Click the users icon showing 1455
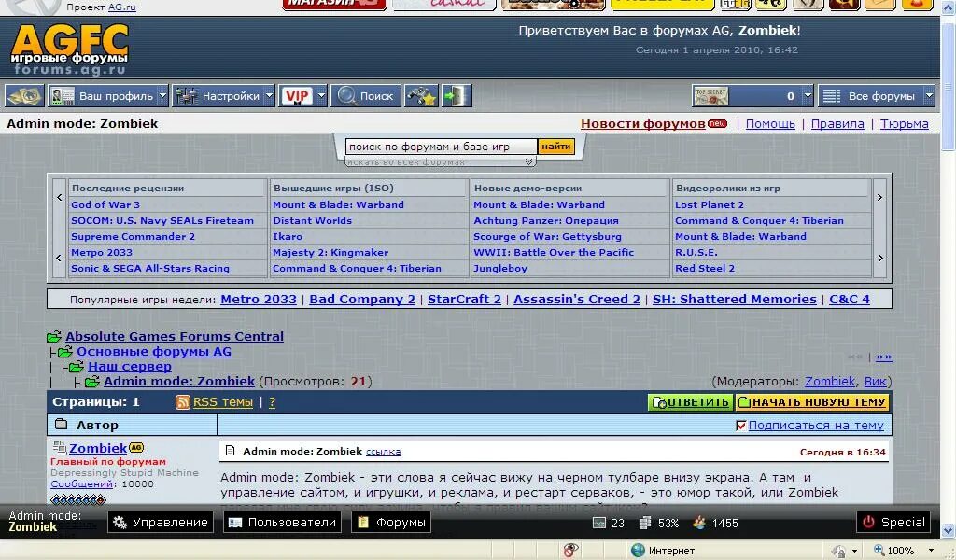This screenshot has width=956, height=560. (698, 523)
